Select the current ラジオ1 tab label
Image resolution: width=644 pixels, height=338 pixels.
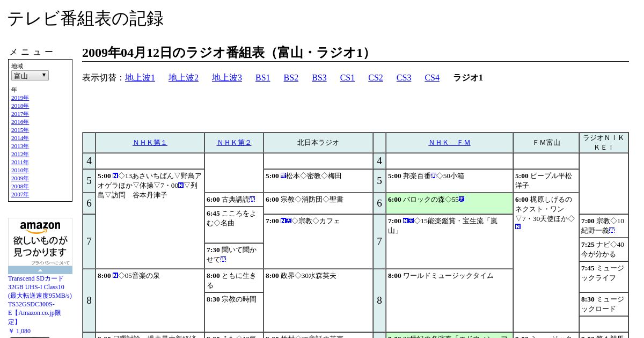[468, 78]
